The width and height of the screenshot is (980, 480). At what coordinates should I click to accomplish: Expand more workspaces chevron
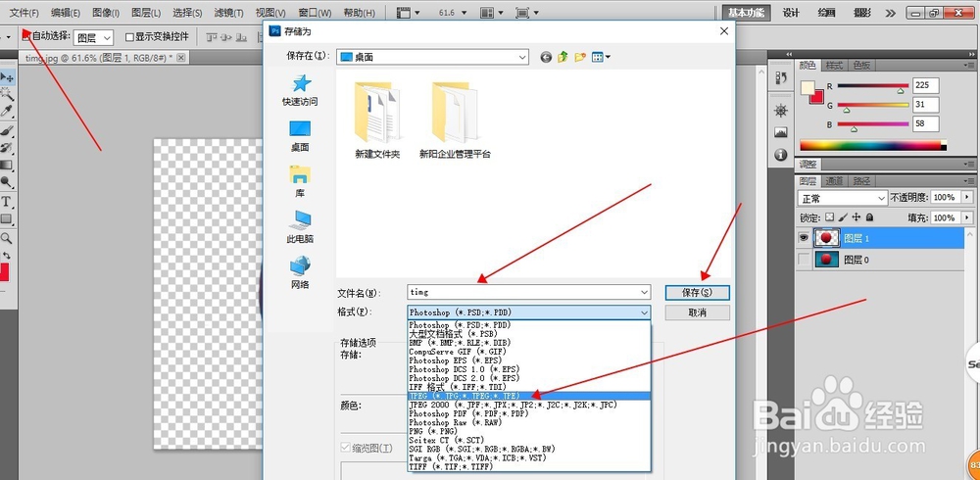tap(891, 13)
